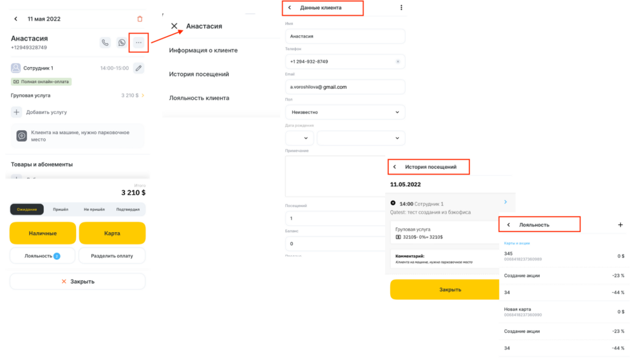Viewport: 644px width, 363px height.
Task: Set visit status to Пришёл
Action: pos(61,210)
